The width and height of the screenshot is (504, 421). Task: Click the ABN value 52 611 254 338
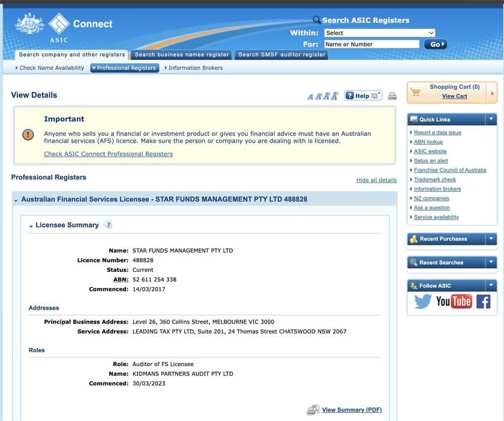[x=154, y=279]
